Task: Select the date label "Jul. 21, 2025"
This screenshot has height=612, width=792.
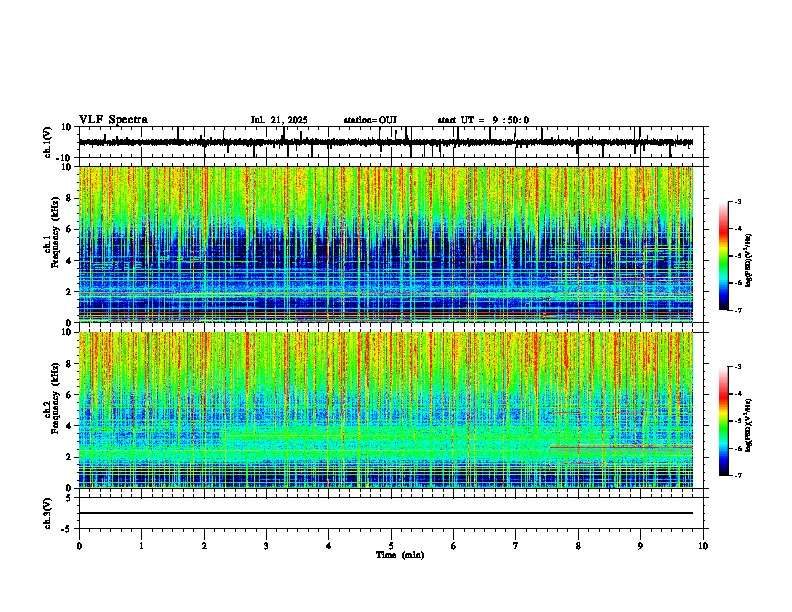Action: [279, 120]
